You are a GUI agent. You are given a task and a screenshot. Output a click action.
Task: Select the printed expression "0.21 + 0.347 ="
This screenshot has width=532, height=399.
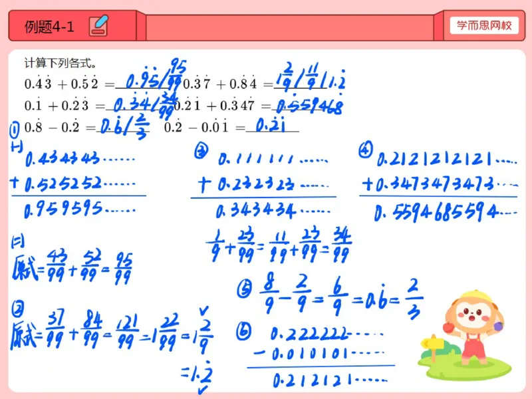pos(222,105)
